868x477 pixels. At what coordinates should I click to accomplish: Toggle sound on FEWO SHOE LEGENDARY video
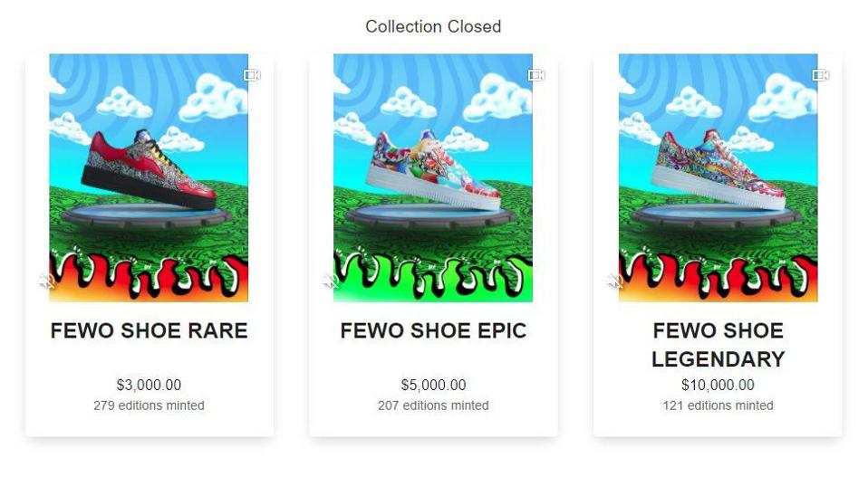click(615, 281)
